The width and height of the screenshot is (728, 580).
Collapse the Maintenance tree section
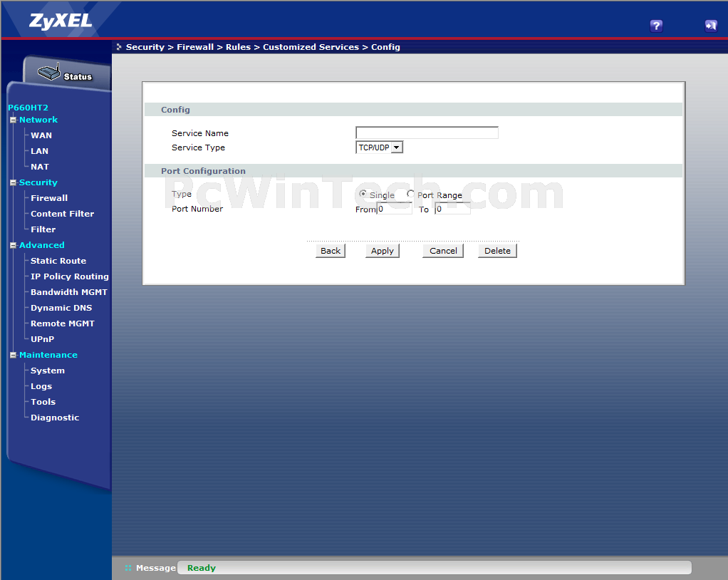(x=13, y=355)
